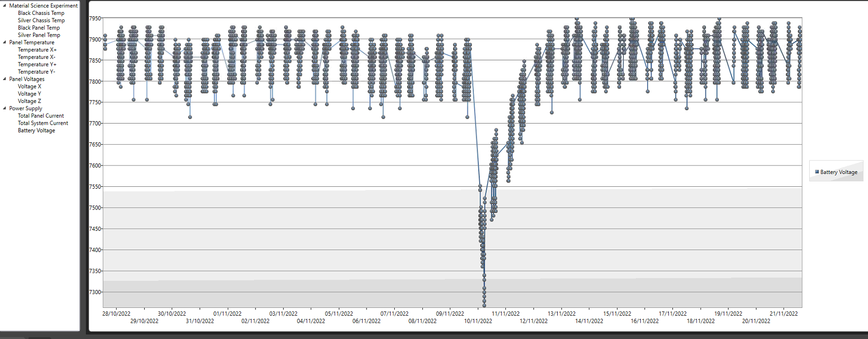Click Battery Voltage legend color swatch
This screenshot has height=339, width=868.
[x=817, y=172]
